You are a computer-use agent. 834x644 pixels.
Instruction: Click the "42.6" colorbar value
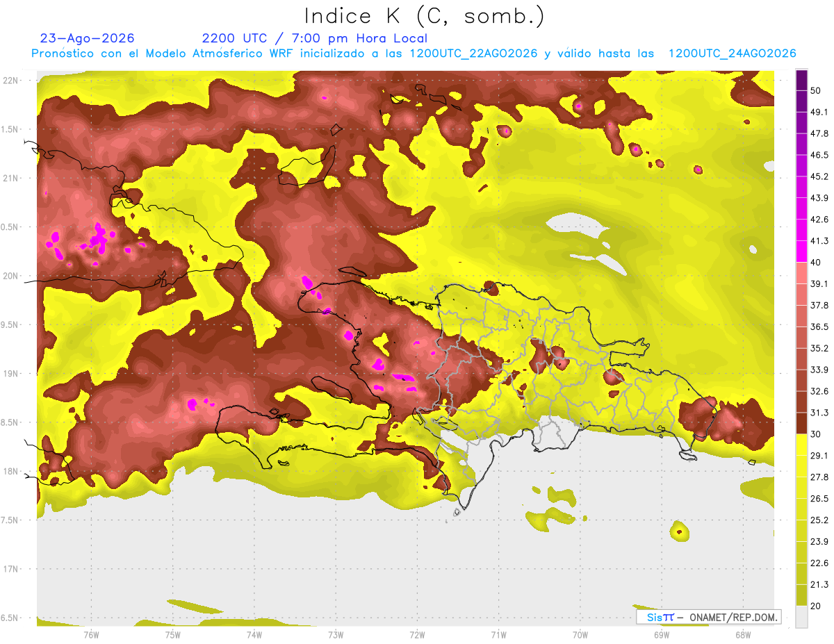[819, 220]
